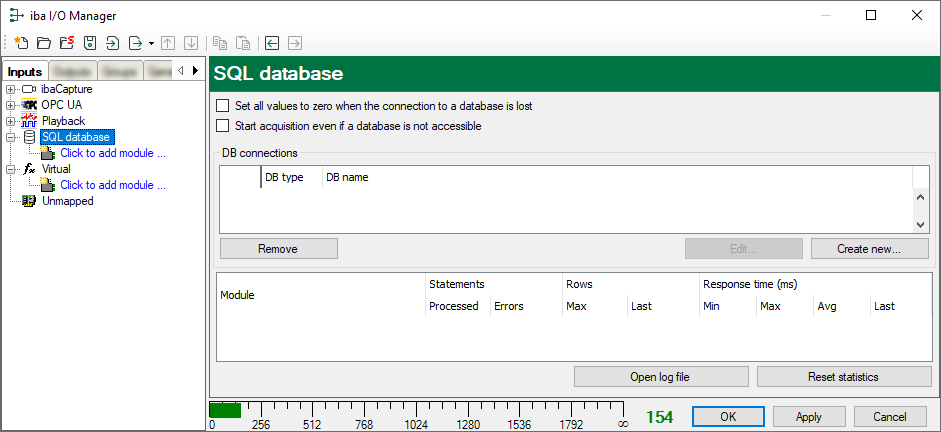This screenshot has width=941, height=432.
Task: Click the Min response time header
Action: pyautogui.click(x=727, y=306)
